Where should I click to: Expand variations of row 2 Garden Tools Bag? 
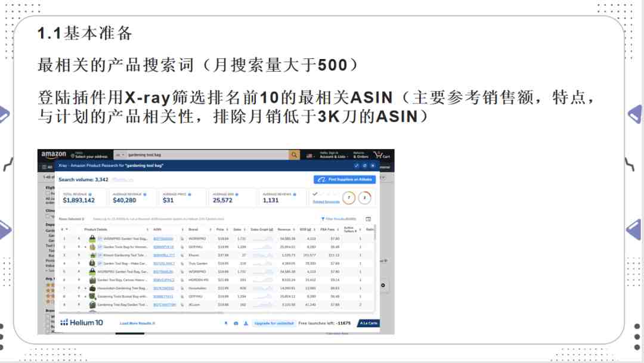click(x=85, y=247)
